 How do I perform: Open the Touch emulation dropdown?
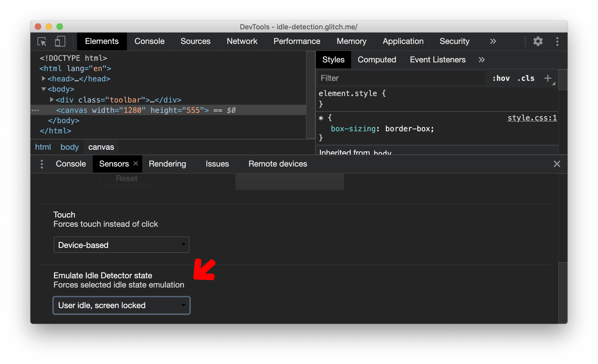pos(121,244)
